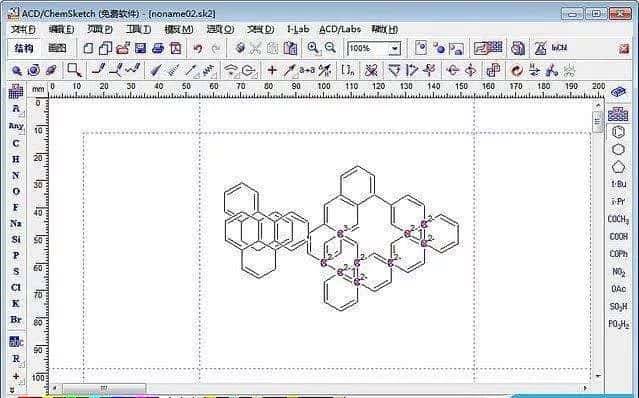Open the 文件(F) File menu
The width and height of the screenshot is (639, 398).
click(23, 29)
